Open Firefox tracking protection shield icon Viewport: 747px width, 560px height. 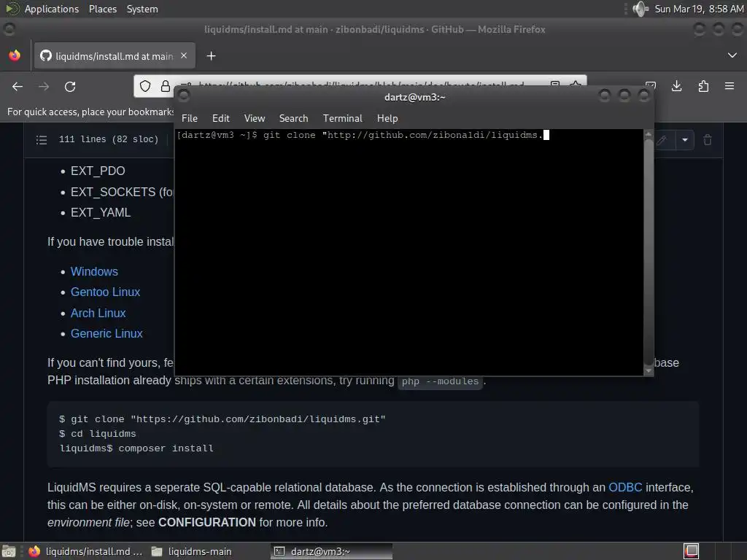pos(145,86)
